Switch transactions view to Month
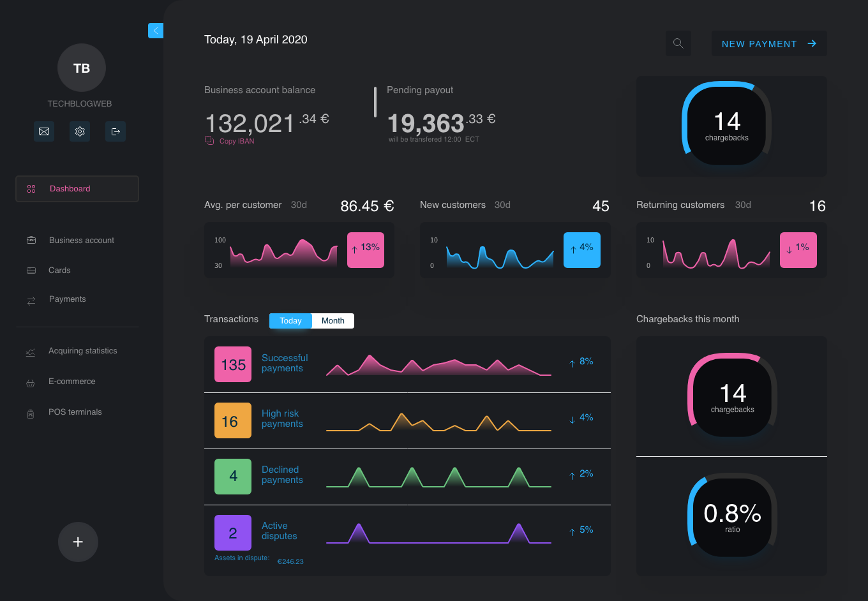The image size is (868, 601). [333, 320]
